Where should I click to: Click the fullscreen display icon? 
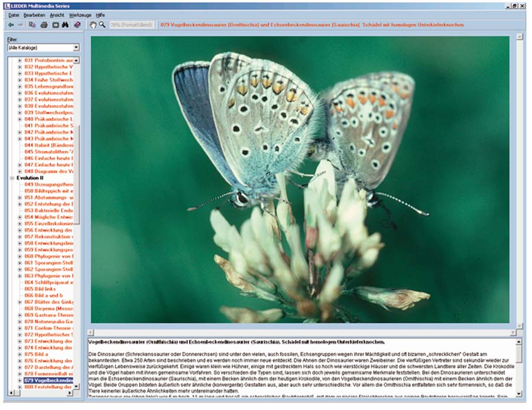point(54,25)
